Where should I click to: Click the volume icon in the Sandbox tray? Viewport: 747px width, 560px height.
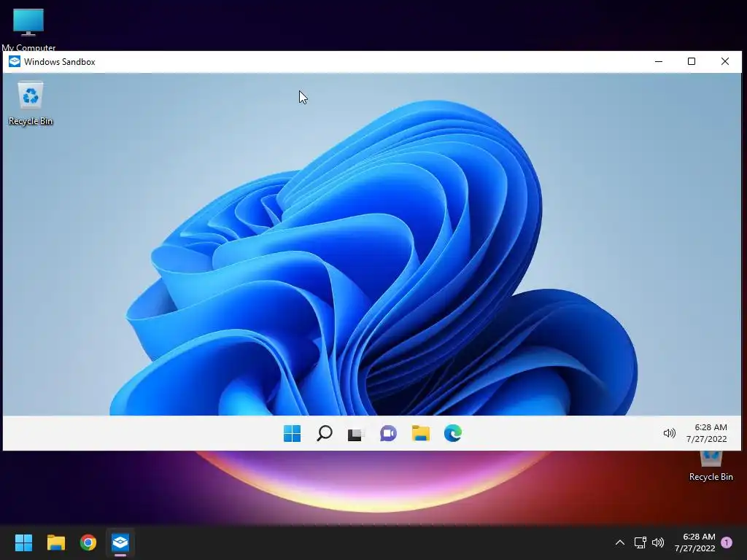tap(670, 433)
